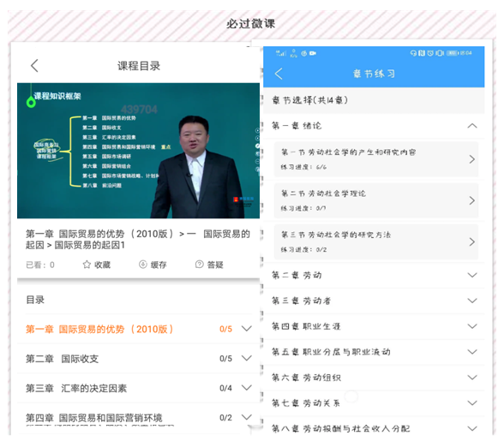This screenshot has width=504, height=447.
Task: Expand 第一章 国际贸易的优势 chevron
Action: point(247,329)
